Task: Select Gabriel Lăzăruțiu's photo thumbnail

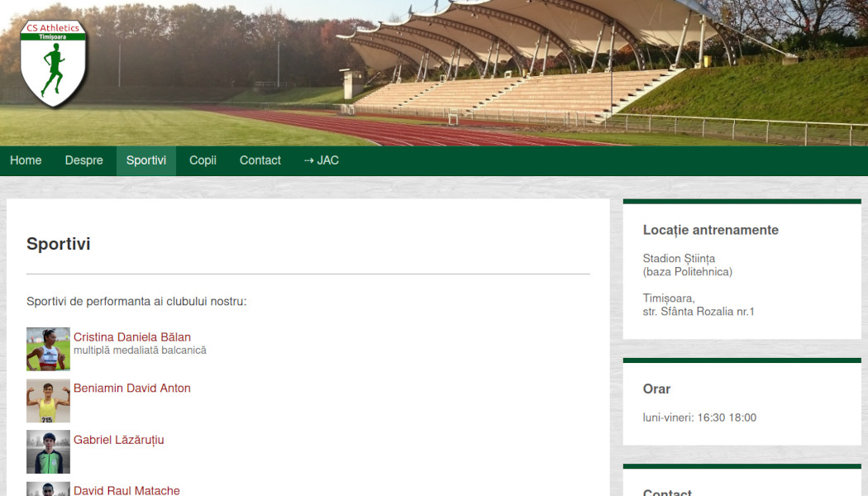Action: coord(48,451)
